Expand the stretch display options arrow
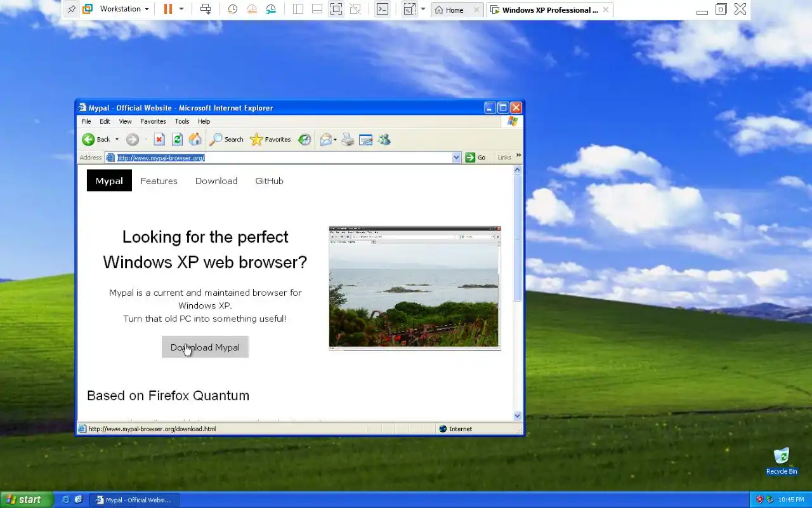The height and width of the screenshot is (508, 812). coord(423,9)
